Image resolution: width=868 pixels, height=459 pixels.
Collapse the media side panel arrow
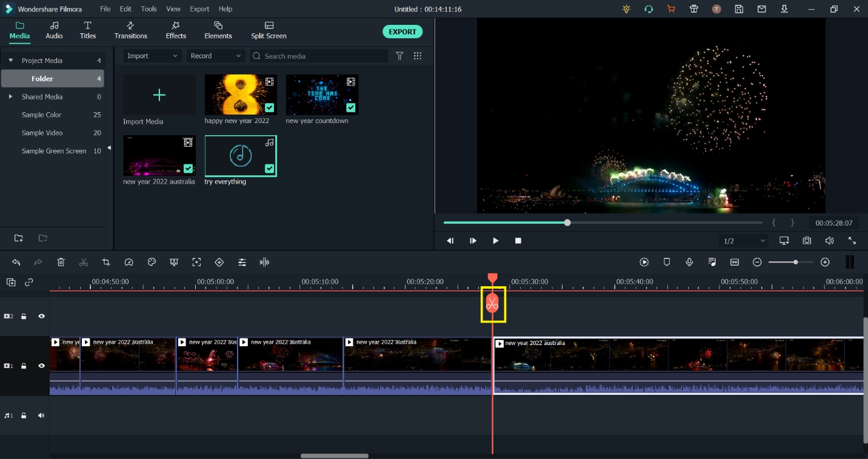click(x=109, y=148)
